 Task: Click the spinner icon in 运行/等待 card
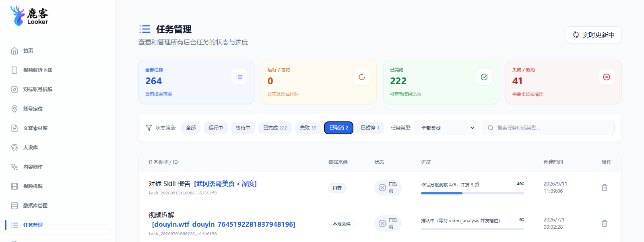[x=362, y=77]
